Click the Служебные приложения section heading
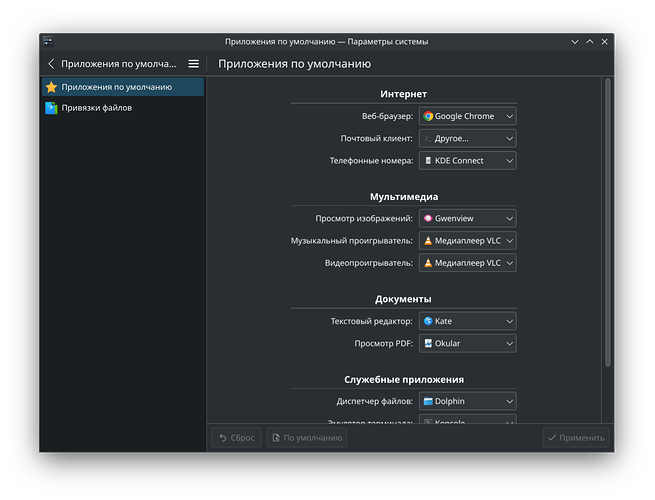655x500 pixels. 404,380
